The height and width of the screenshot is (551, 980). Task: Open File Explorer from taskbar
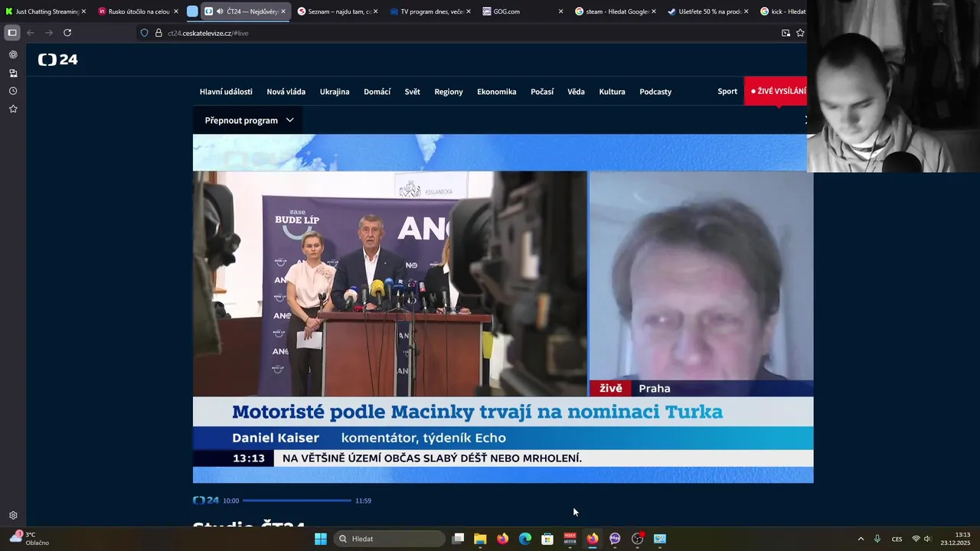coord(480,539)
